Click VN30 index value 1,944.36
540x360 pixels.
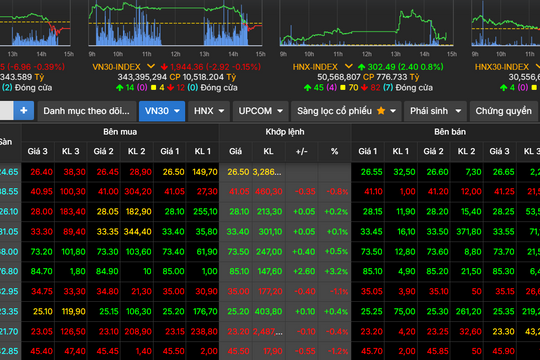[187, 67]
